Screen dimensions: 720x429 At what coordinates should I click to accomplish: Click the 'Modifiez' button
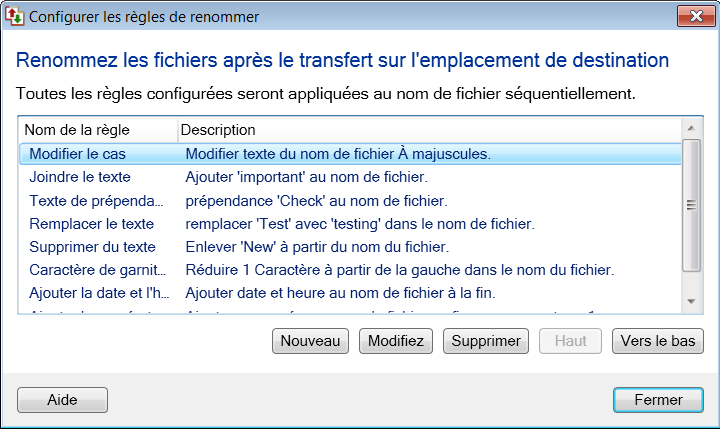396,341
